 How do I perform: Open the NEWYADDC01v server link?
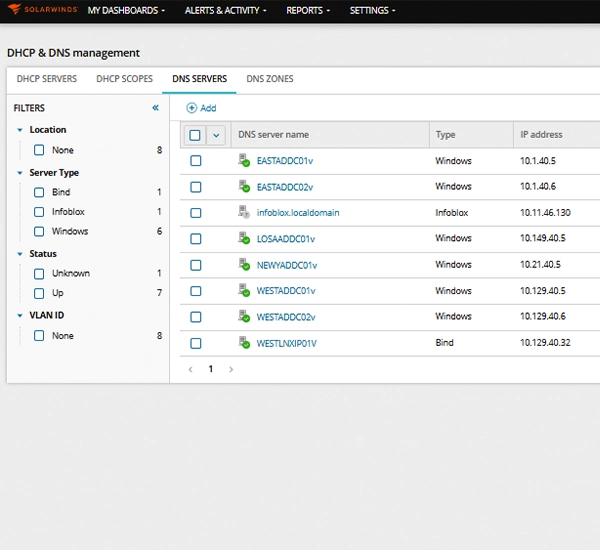[287, 265]
